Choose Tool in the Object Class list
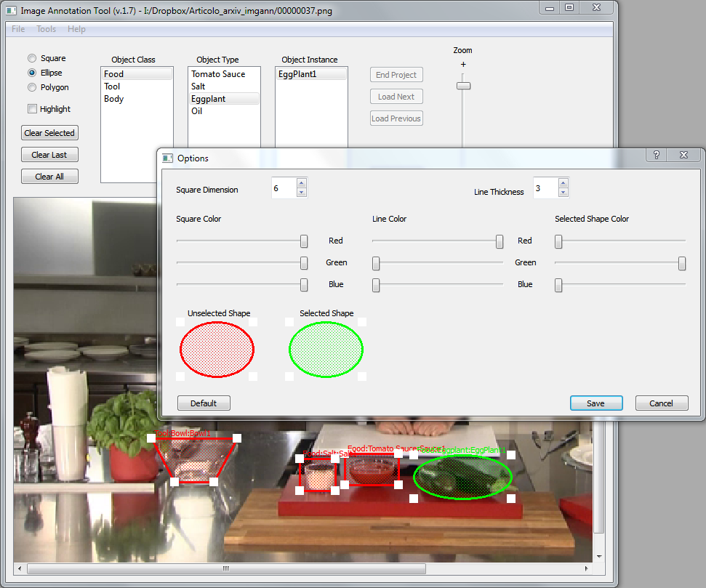The height and width of the screenshot is (588, 706). coord(112,86)
